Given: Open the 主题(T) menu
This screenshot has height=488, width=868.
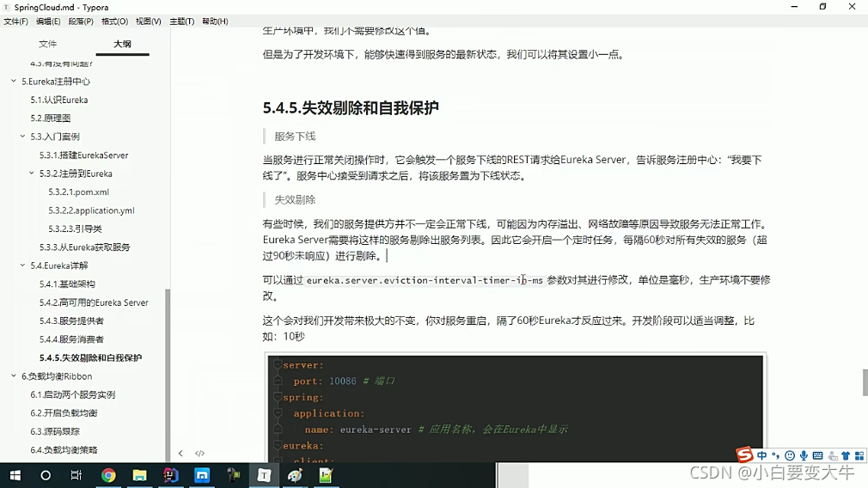Looking at the screenshot, I should (x=181, y=21).
